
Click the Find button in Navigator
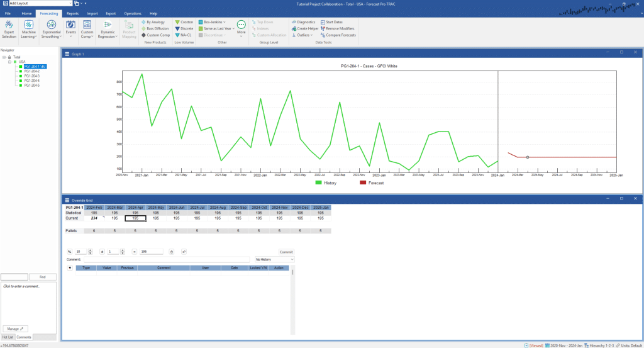[x=43, y=277]
